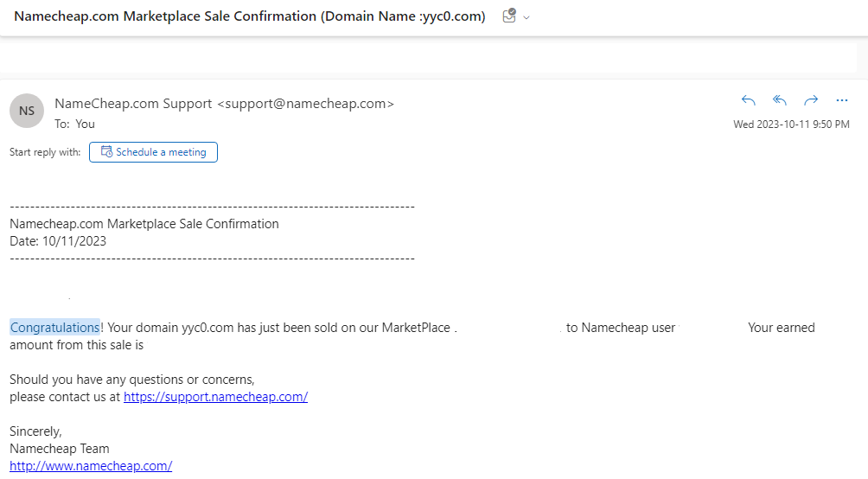
Task: Click the recipient "You" in the To line
Action: [86, 124]
